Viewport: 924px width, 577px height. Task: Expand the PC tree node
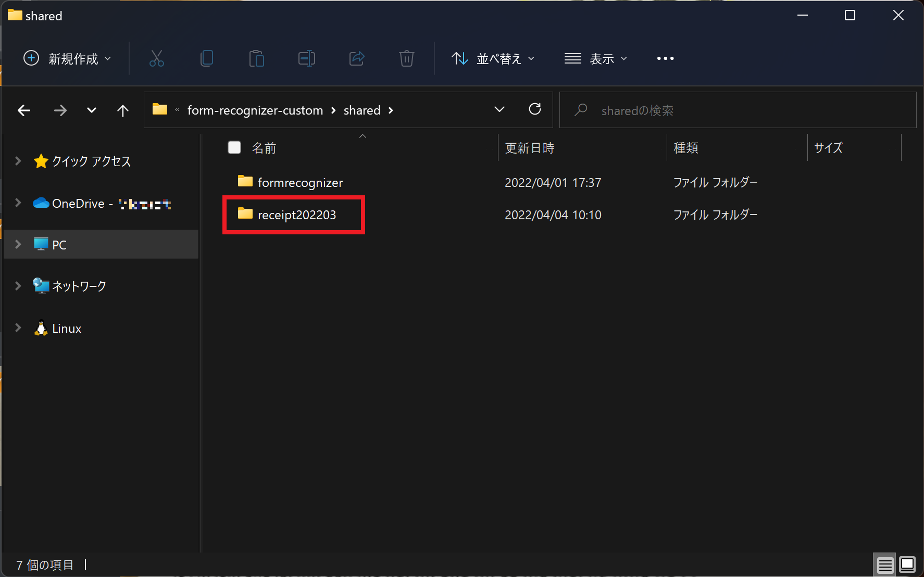click(18, 244)
